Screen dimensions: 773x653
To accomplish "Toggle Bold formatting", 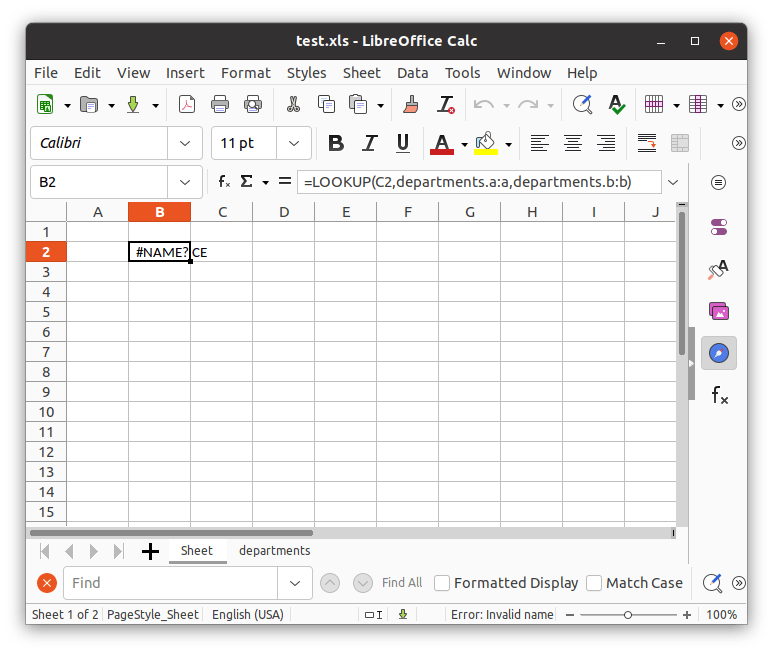I will pos(336,143).
